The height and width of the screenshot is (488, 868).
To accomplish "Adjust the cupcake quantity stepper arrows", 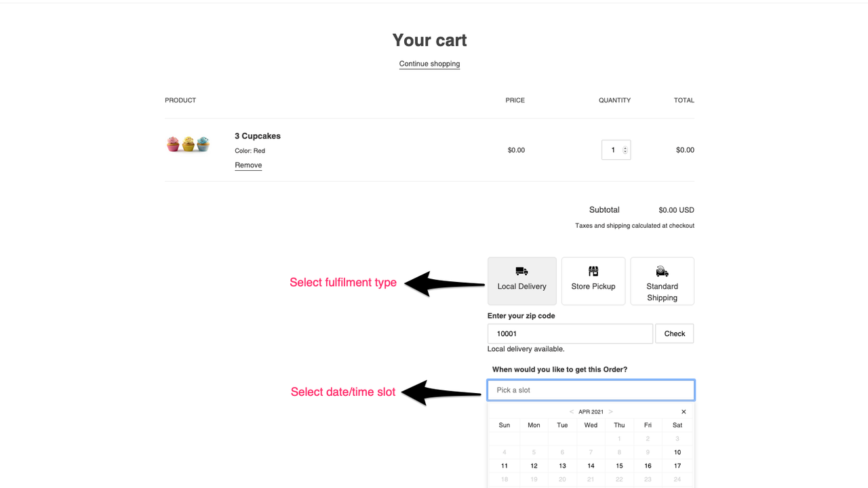I will [625, 150].
